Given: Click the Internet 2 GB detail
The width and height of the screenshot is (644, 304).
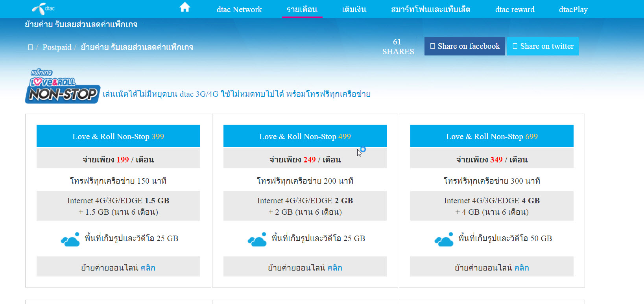Looking at the screenshot, I should 305,206.
